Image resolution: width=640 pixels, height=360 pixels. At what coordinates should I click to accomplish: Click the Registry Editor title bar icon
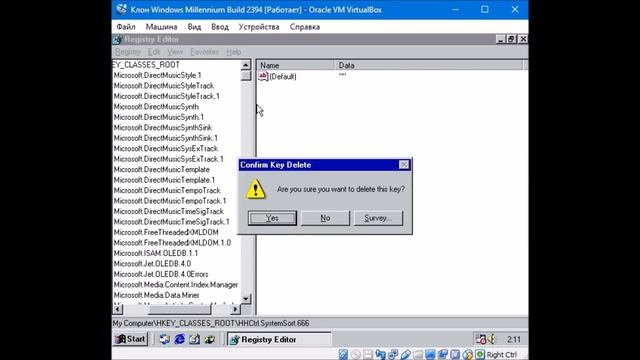click(x=118, y=39)
